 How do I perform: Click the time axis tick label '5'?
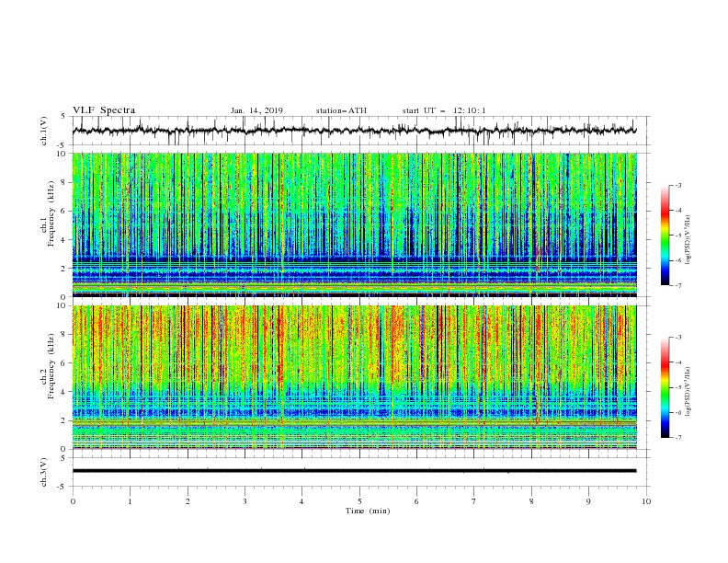coord(359,501)
